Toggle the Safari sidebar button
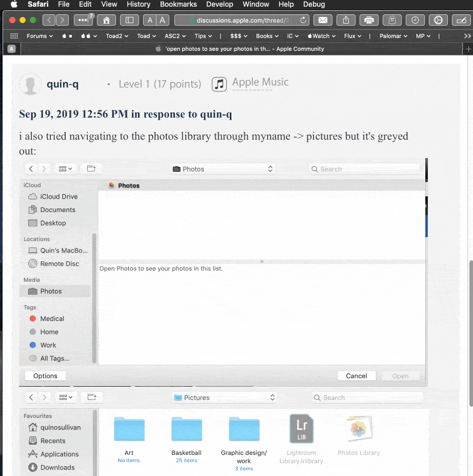473x476 pixels. [129, 21]
